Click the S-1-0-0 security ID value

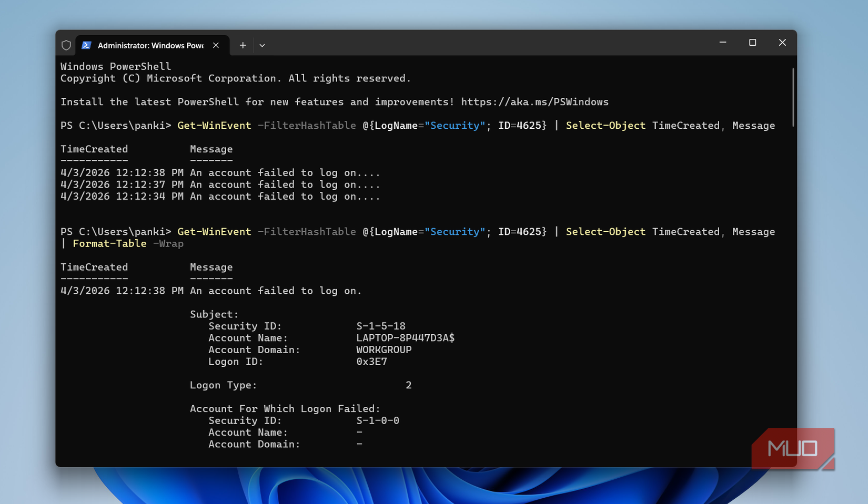click(378, 420)
